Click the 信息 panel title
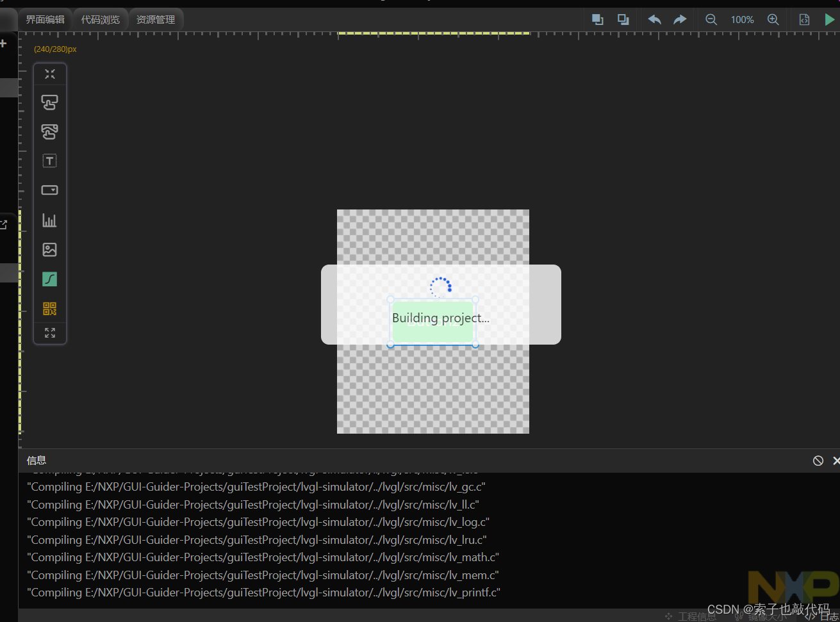840x622 pixels. (x=37, y=461)
